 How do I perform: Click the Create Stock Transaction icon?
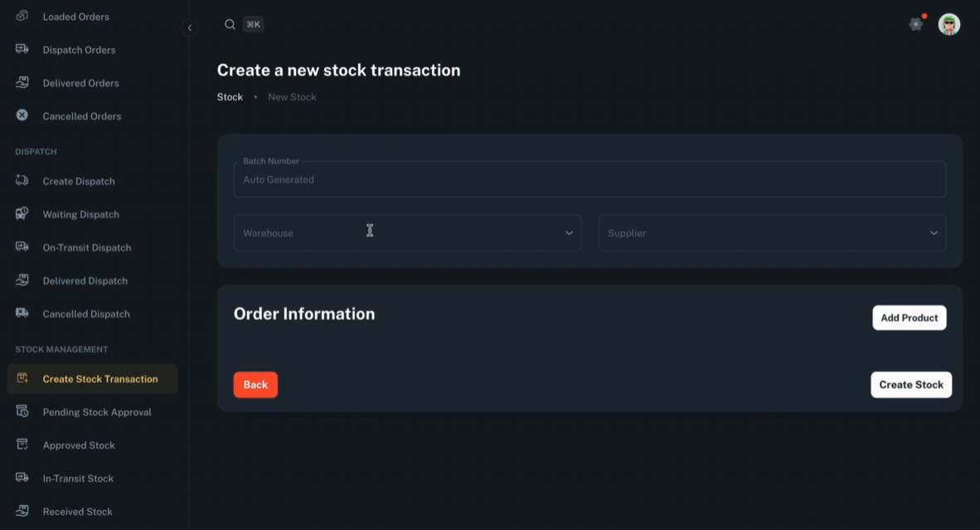[x=22, y=378]
